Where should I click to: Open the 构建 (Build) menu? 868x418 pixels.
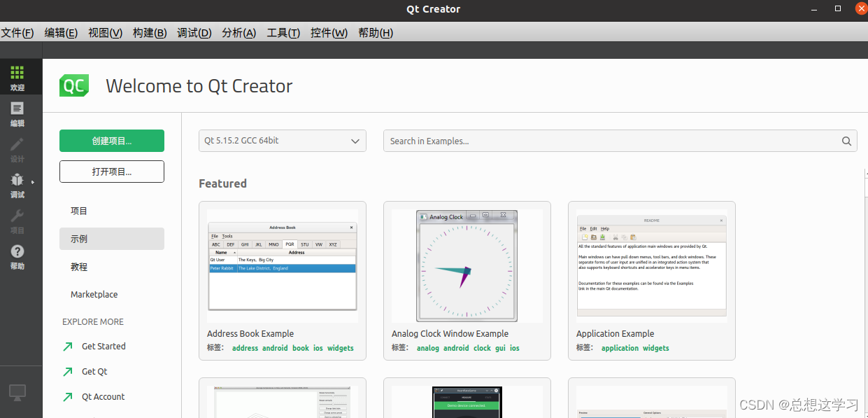(x=149, y=32)
